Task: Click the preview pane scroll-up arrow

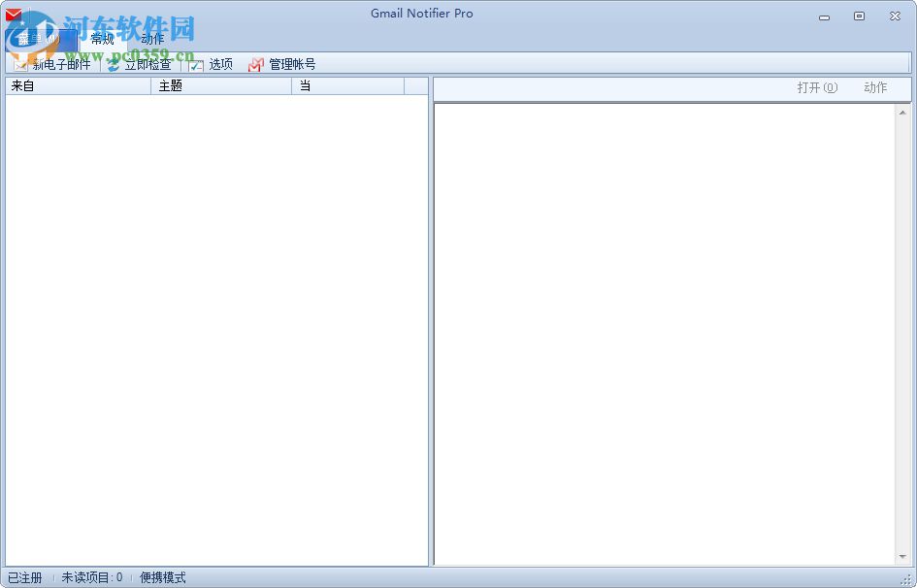Action: 902,113
